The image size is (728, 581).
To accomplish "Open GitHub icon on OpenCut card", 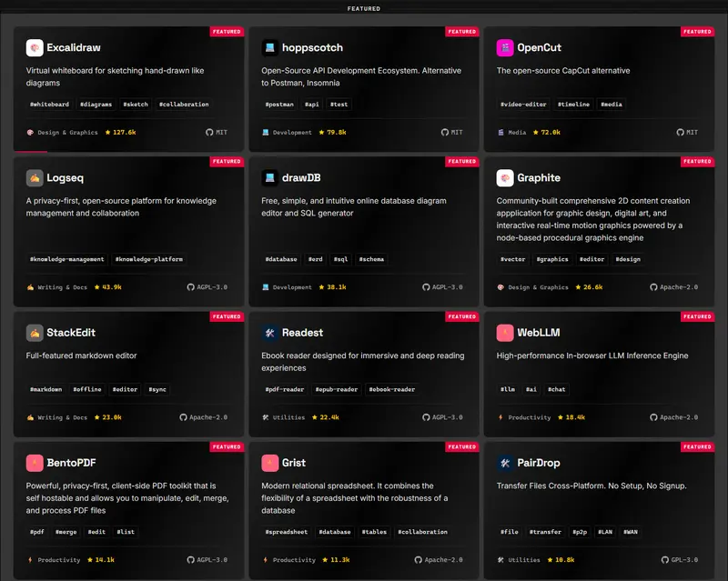I will click(680, 132).
